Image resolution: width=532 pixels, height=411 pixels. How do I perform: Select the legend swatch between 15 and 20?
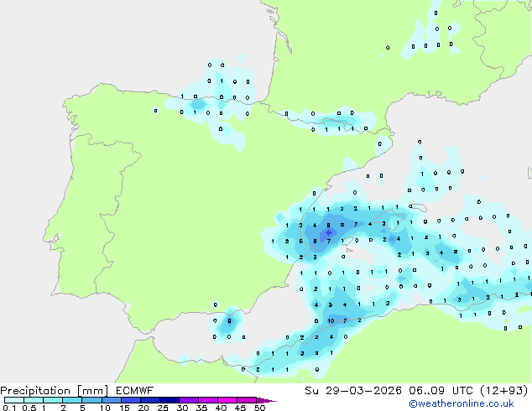click(131, 400)
